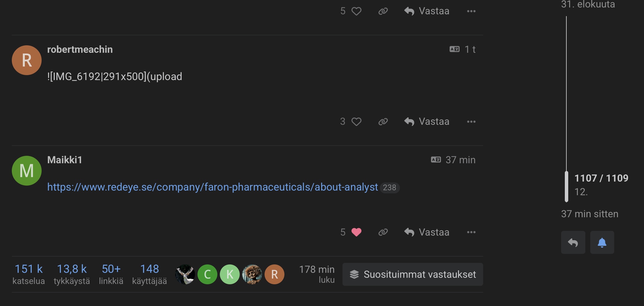Viewport: 644px width, 306px height.
Task: Show more actions for robertmeachin's post
Action: pos(471,122)
